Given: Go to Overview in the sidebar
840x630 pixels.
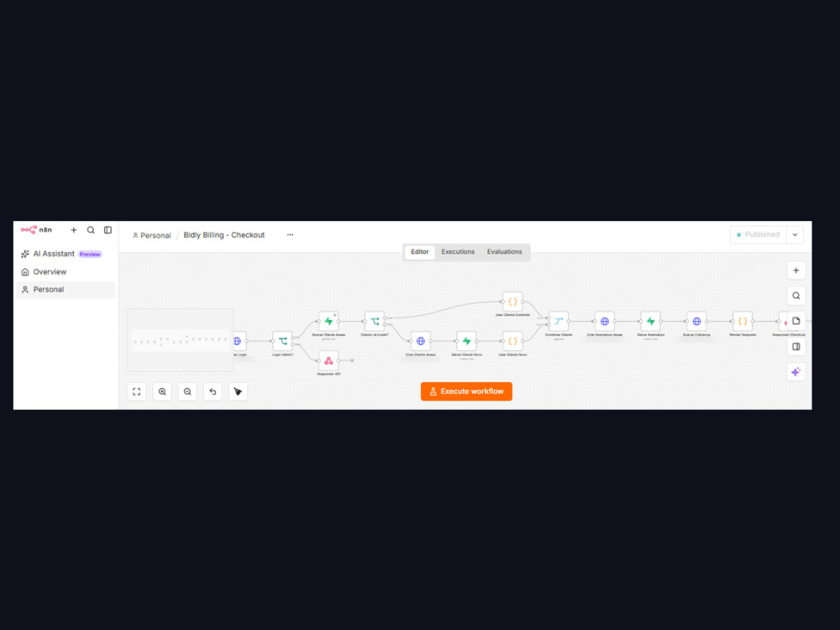Looking at the screenshot, I should coord(50,272).
